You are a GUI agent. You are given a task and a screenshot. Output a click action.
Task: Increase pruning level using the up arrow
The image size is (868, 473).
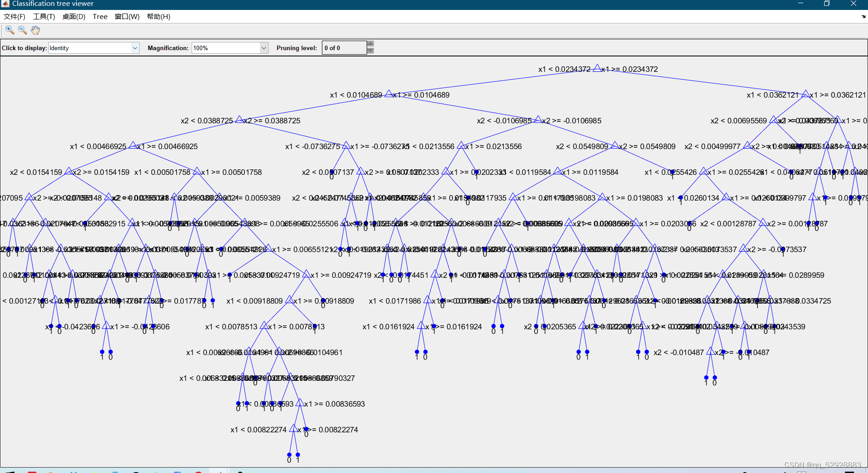click(370, 44)
